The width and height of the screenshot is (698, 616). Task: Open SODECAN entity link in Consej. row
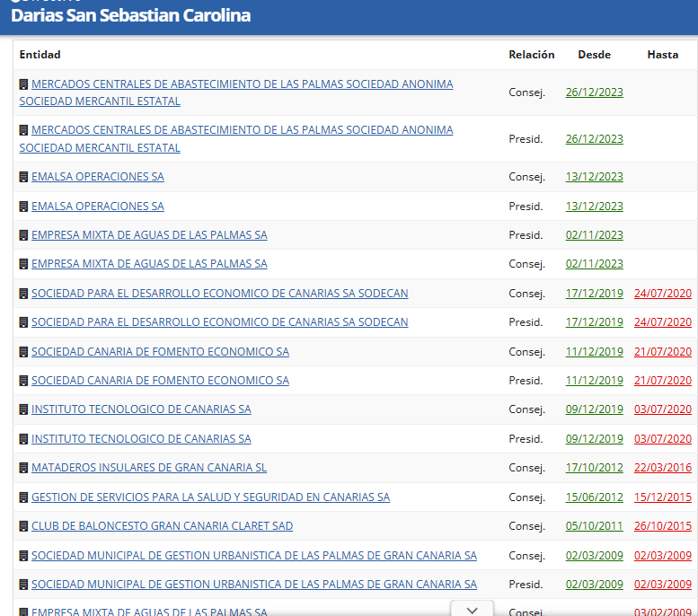220,294
